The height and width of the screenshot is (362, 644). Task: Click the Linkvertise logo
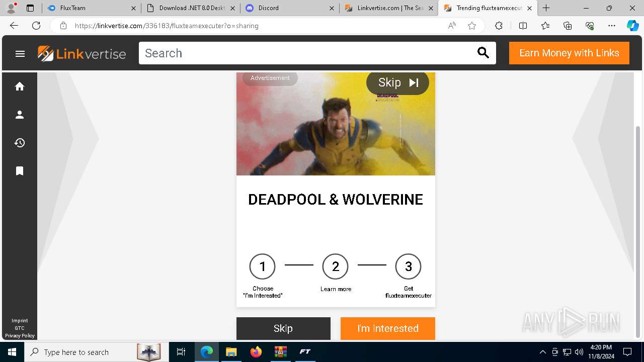tap(82, 53)
